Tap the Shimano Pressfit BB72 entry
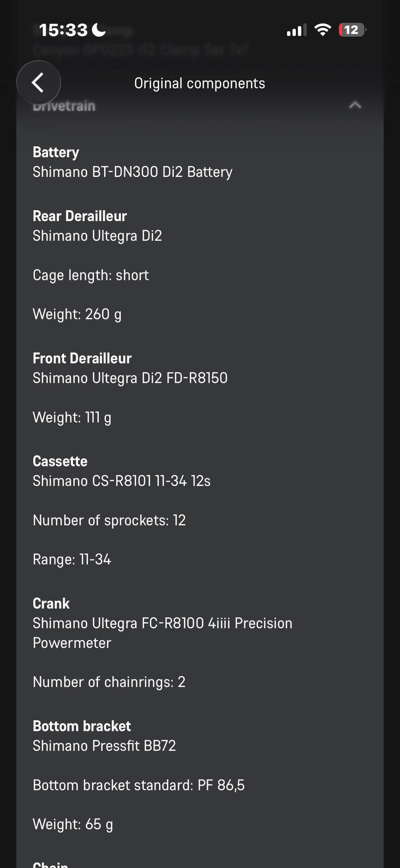The image size is (400, 868). 104,746
